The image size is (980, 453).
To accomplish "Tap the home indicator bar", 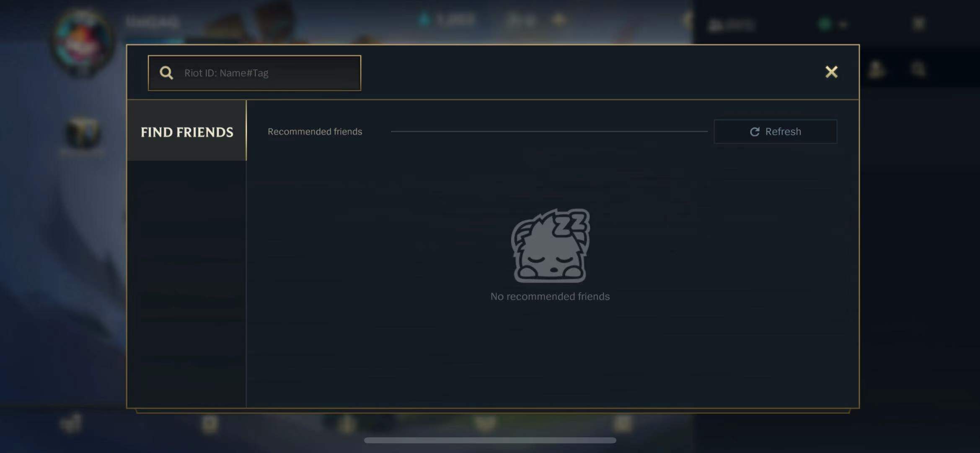I will click(x=490, y=440).
